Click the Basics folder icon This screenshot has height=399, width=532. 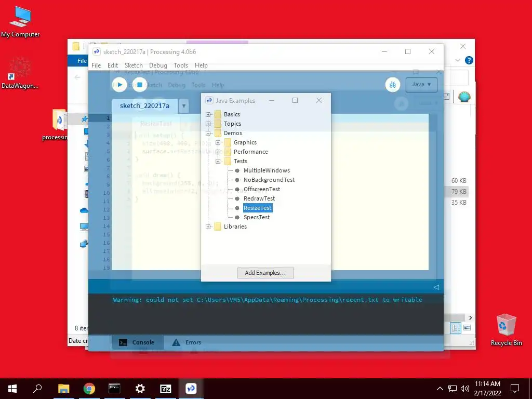coord(218,114)
